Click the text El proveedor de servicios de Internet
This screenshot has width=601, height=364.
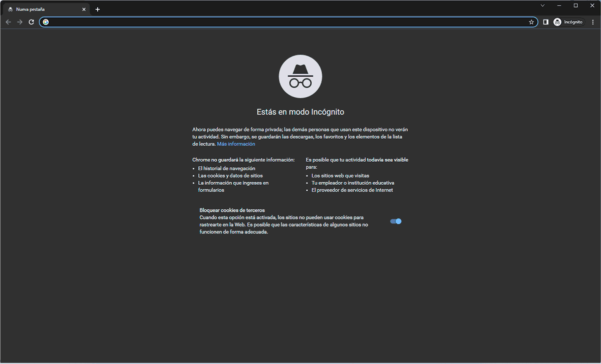[x=352, y=190]
